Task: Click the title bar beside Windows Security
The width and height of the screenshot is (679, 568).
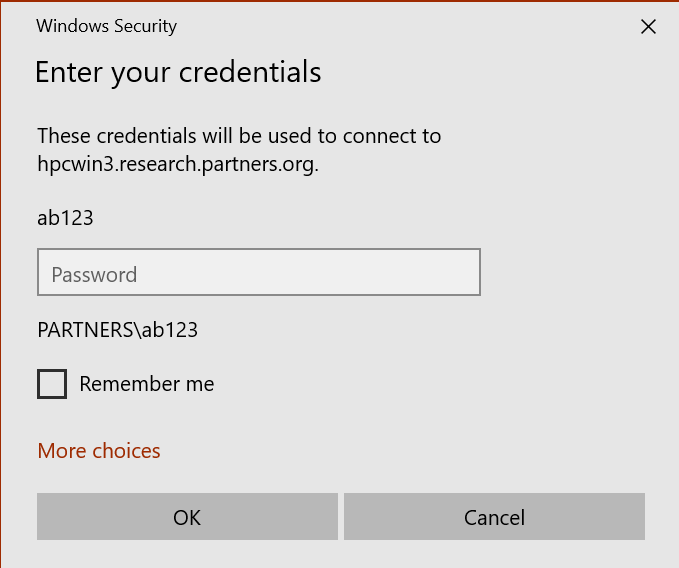Action: coord(390,26)
